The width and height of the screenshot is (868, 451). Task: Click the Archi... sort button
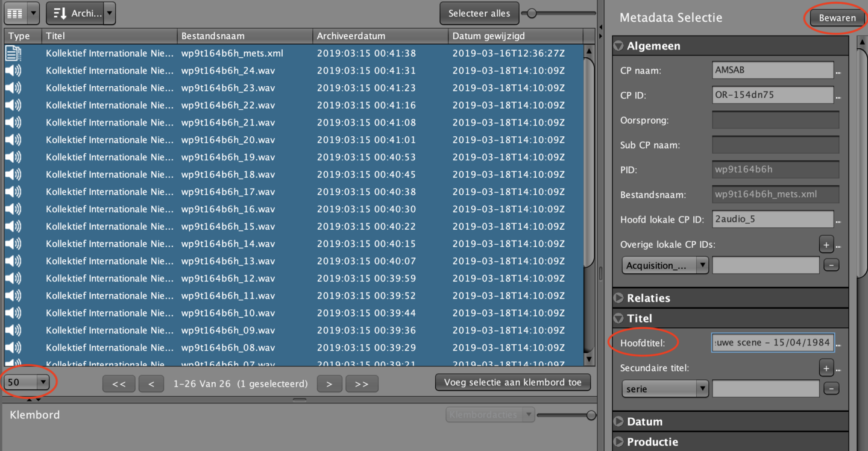[75, 13]
